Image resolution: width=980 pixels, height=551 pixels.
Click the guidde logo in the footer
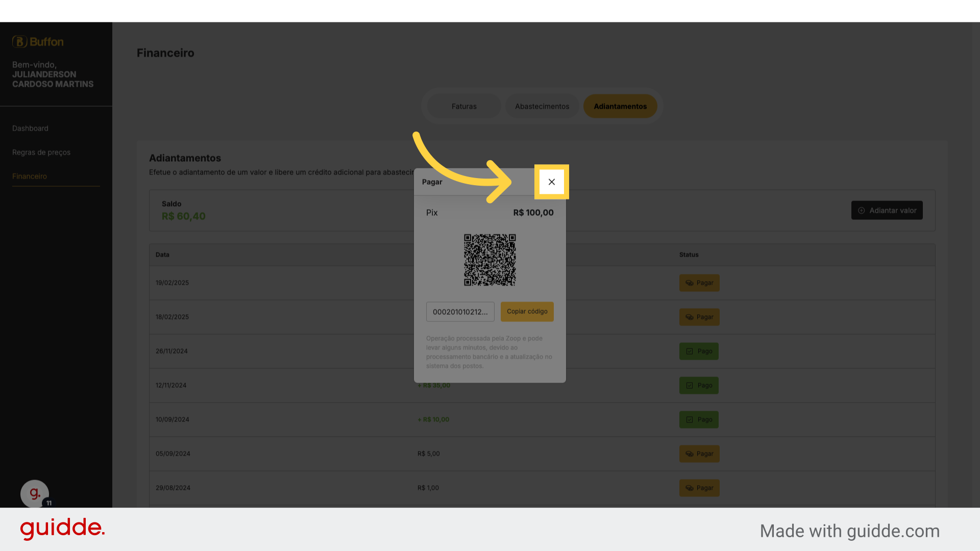[62, 529]
